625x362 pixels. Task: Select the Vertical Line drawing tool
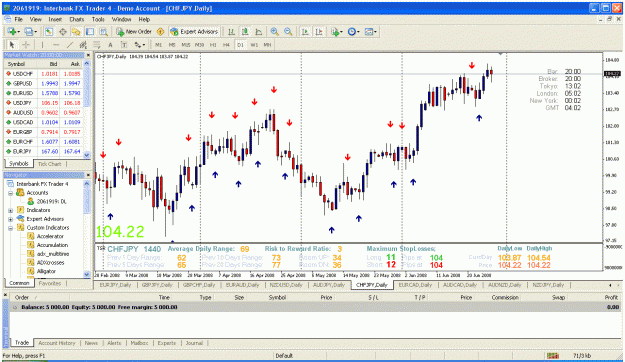42,45
